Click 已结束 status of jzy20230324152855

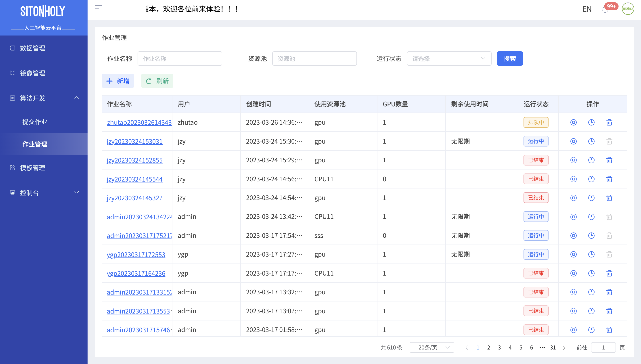(536, 160)
